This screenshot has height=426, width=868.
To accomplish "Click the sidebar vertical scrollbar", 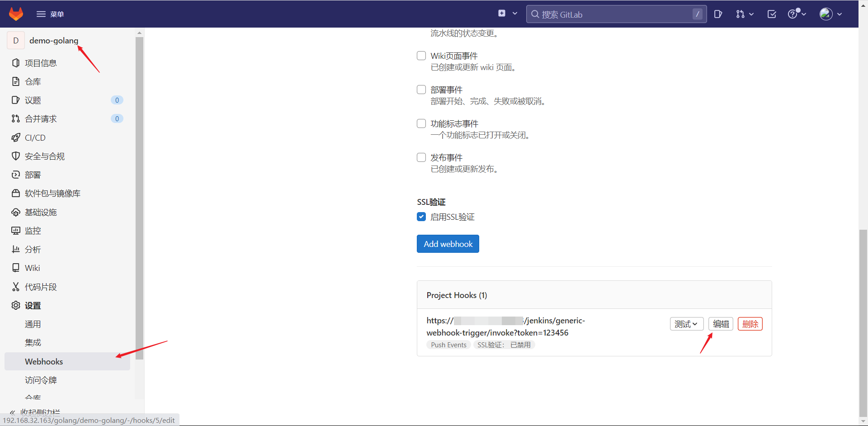I will click(139, 198).
